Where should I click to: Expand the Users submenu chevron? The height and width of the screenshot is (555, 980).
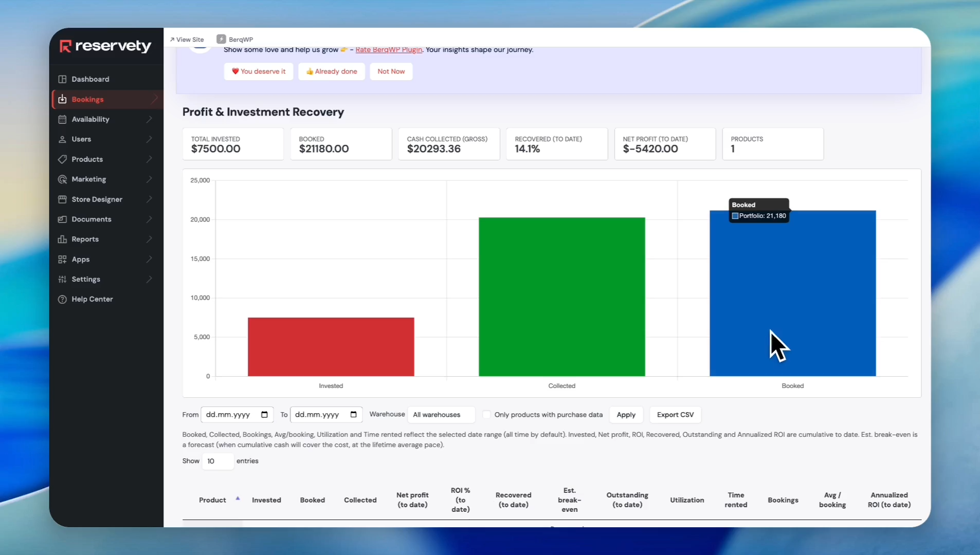pos(149,139)
